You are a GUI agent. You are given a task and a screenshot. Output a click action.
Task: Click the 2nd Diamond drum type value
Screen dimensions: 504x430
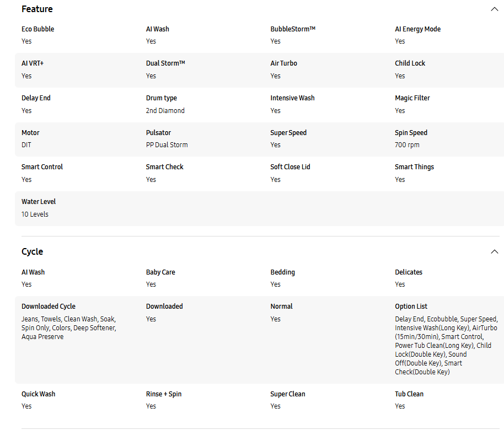pyautogui.click(x=165, y=111)
